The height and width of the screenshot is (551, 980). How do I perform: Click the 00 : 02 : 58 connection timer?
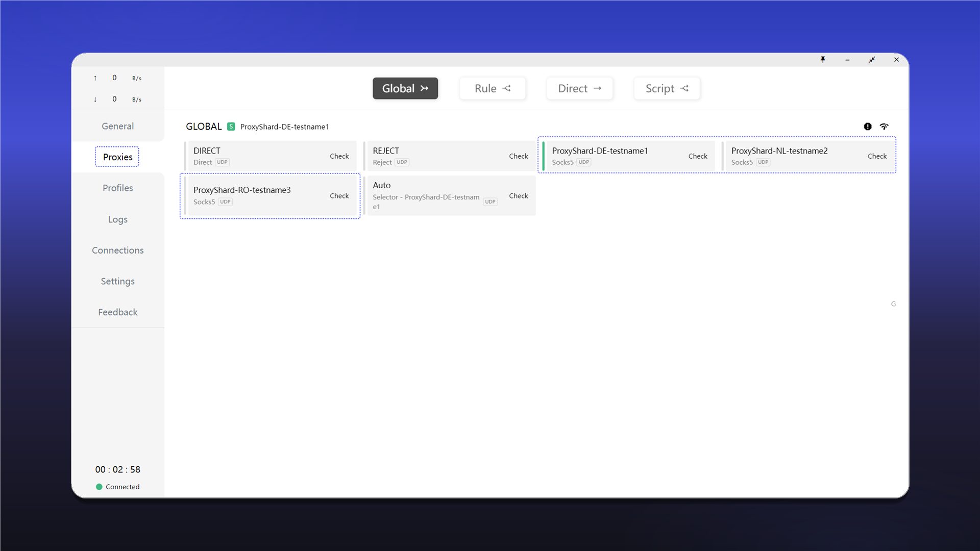(x=118, y=469)
